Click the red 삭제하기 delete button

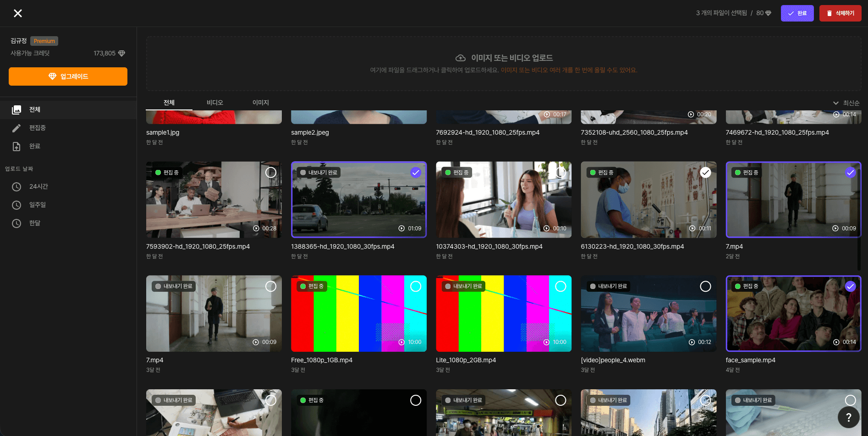(840, 13)
